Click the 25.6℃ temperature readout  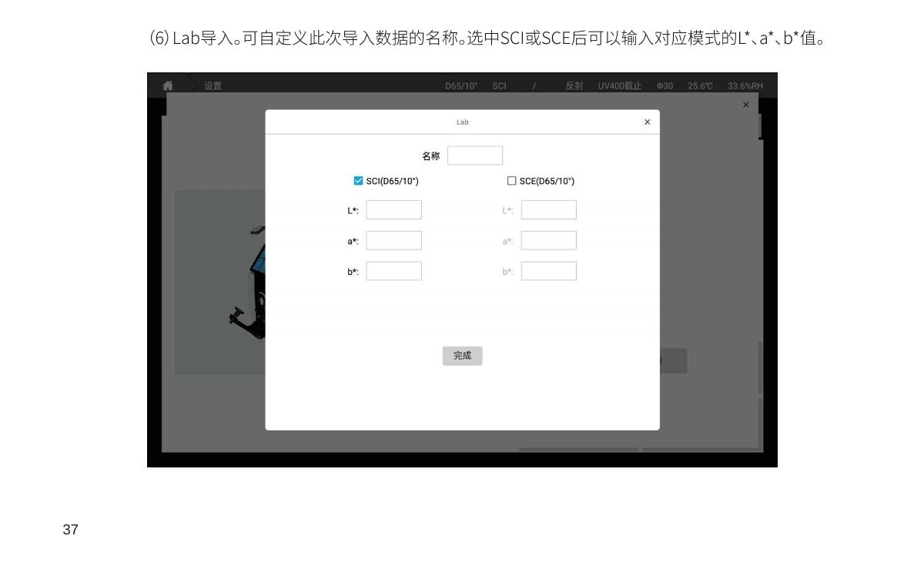tap(700, 85)
